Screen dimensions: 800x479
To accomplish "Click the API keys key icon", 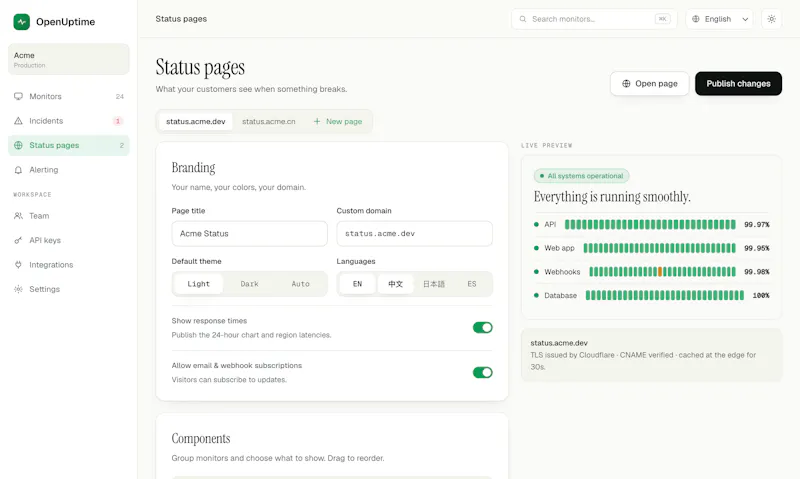I will 18,240.
